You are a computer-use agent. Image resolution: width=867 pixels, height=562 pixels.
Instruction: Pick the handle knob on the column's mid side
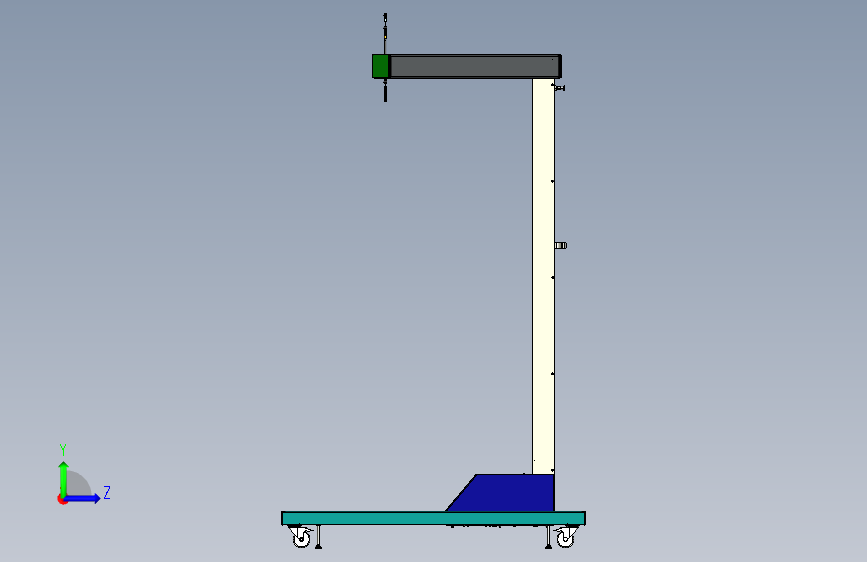pos(561,246)
